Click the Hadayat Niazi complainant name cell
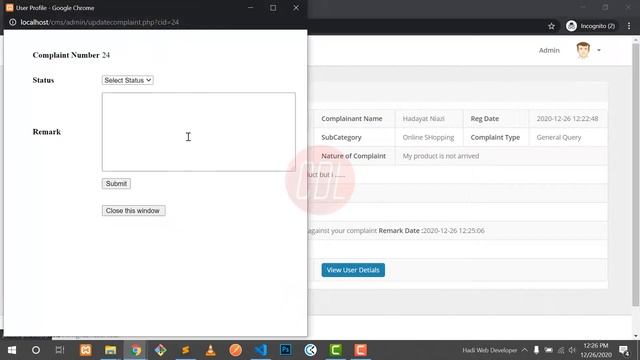This screenshot has height=360, width=640. pyautogui.click(x=424, y=119)
